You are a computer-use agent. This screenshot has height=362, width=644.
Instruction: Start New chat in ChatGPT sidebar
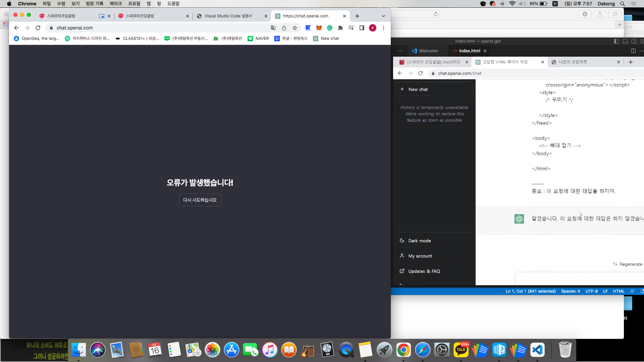click(x=434, y=89)
